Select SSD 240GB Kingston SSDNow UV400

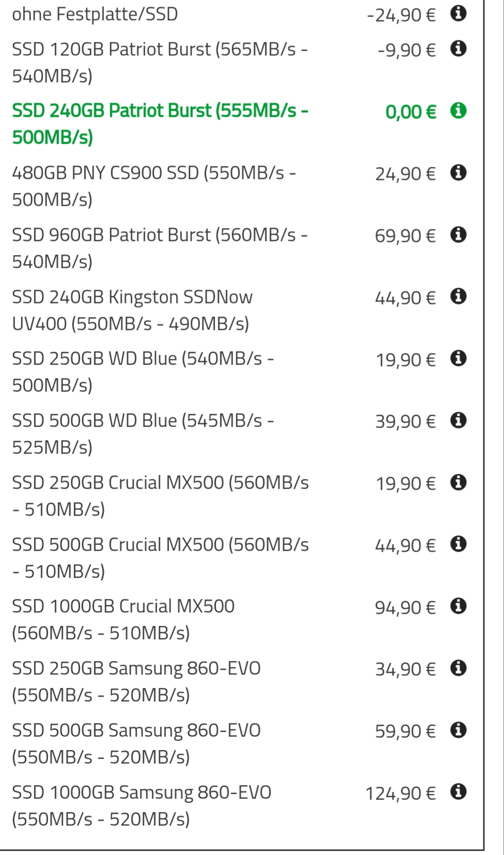point(132,310)
